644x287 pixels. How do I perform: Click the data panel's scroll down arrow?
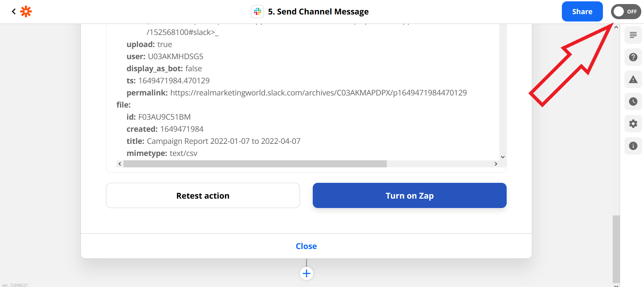[x=503, y=157]
